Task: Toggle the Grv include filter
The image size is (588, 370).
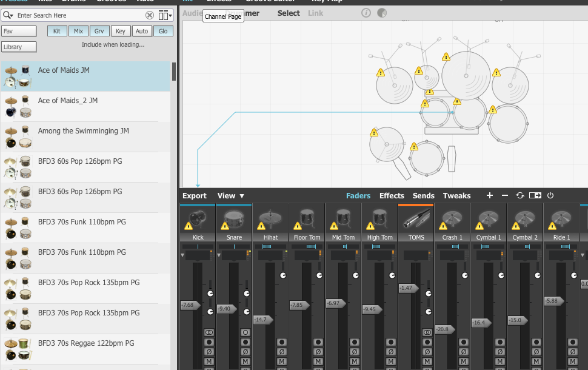Action: tap(99, 31)
